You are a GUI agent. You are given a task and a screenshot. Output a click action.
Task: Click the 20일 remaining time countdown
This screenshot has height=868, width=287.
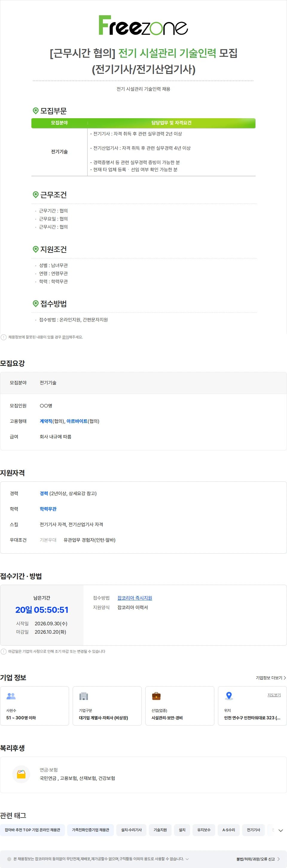(x=42, y=610)
